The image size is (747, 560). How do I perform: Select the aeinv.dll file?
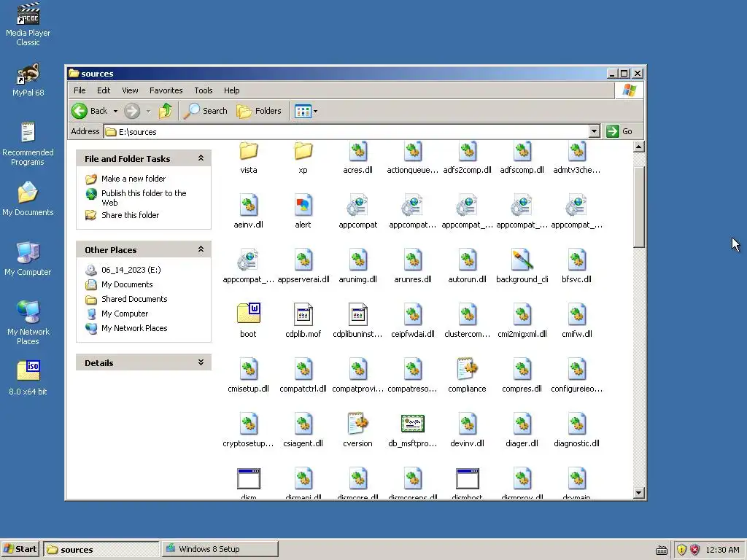click(x=248, y=211)
